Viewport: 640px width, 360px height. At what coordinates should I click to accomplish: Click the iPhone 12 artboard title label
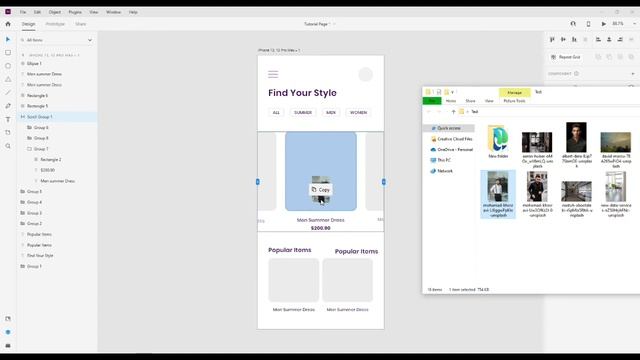pos(279,50)
